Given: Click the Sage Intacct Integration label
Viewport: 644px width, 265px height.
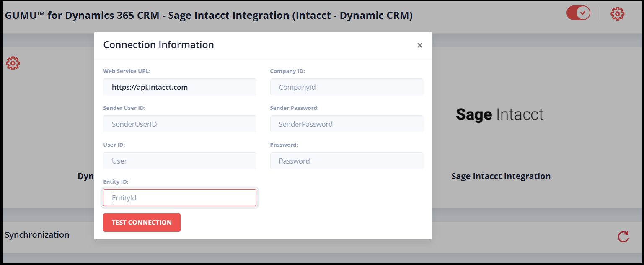Looking at the screenshot, I should click(501, 176).
